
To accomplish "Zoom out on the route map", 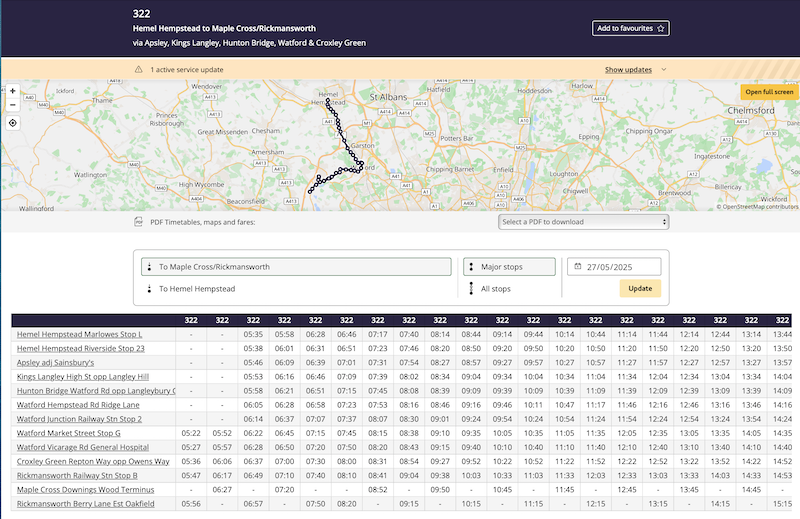I will point(12,104).
